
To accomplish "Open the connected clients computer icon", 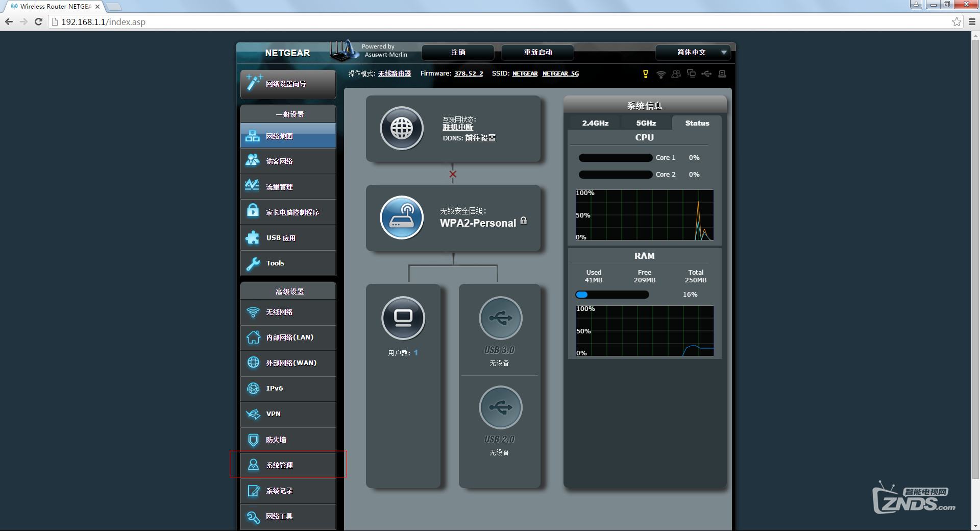I will click(403, 318).
